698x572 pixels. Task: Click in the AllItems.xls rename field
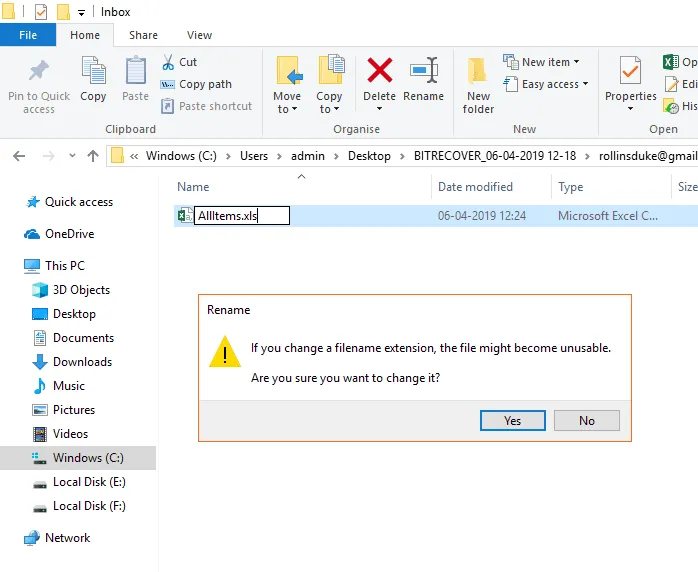tap(242, 216)
